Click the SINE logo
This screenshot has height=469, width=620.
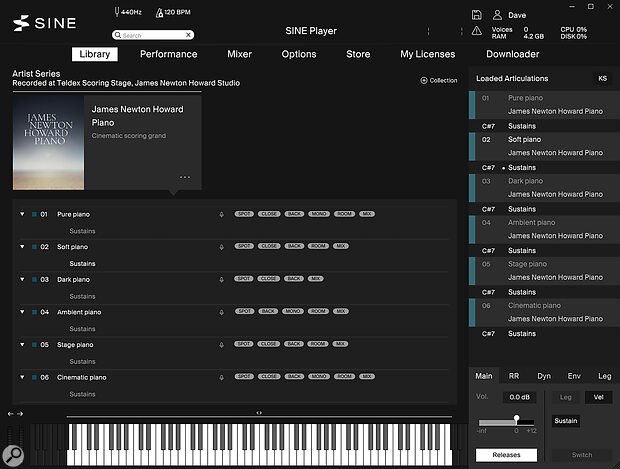[44, 23]
